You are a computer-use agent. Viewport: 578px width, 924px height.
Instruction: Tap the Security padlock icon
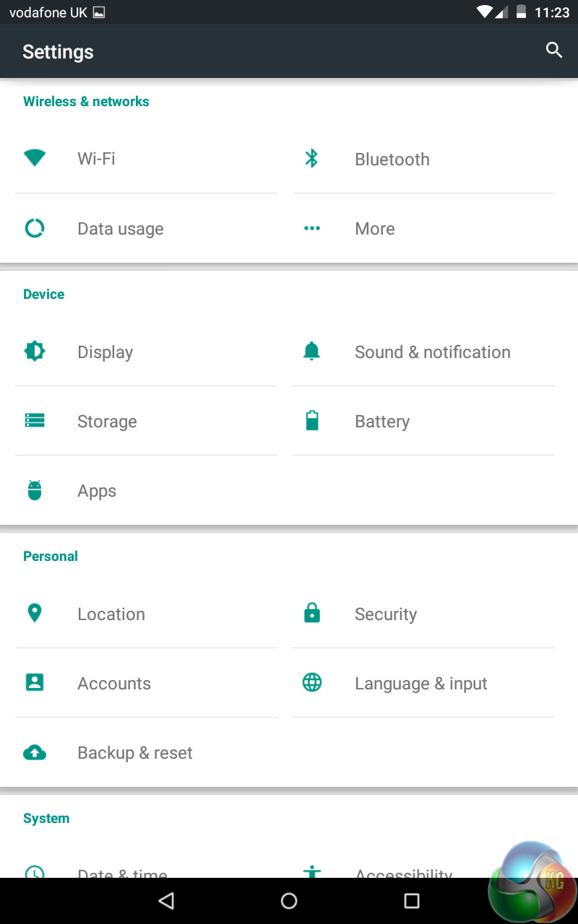click(311, 614)
